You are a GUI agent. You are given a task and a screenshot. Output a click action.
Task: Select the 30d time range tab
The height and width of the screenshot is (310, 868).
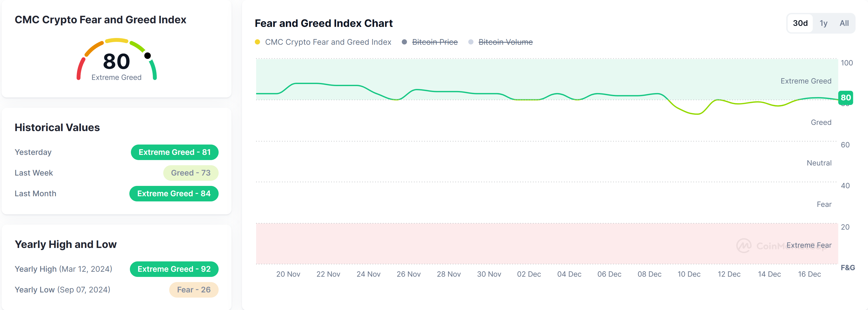(800, 23)
